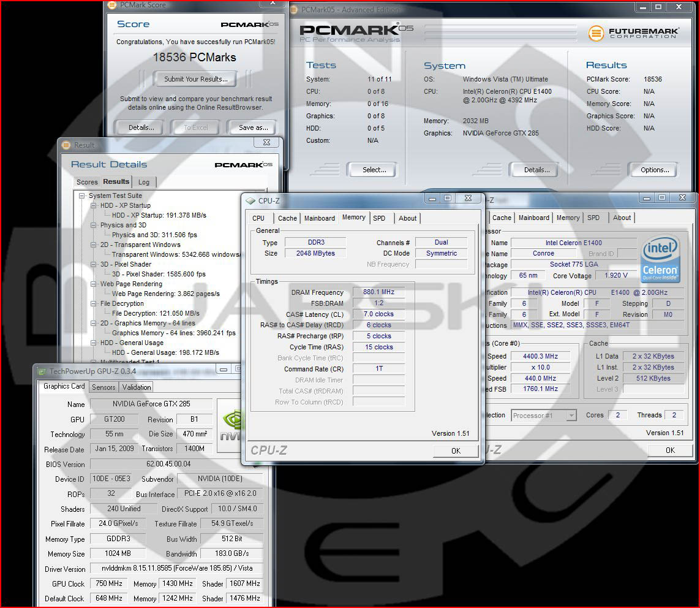This screenshot has width=700, height=608.
Task: Open Details under System section
Action: coord(536,170)
